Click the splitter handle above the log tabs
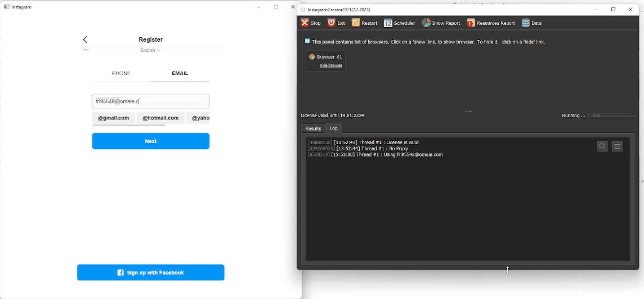Screen dimensions: 644x299 468,112
